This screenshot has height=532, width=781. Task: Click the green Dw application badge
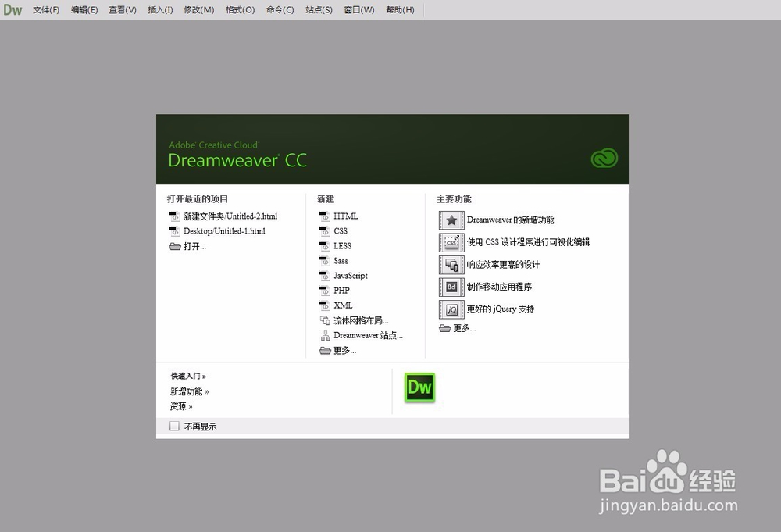coord(420,387)
